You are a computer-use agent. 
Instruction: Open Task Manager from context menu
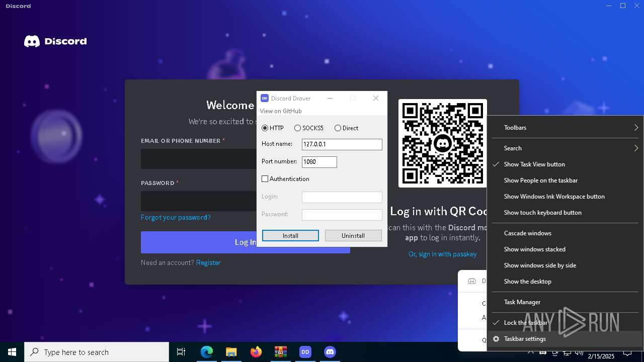tap(565, 302)
